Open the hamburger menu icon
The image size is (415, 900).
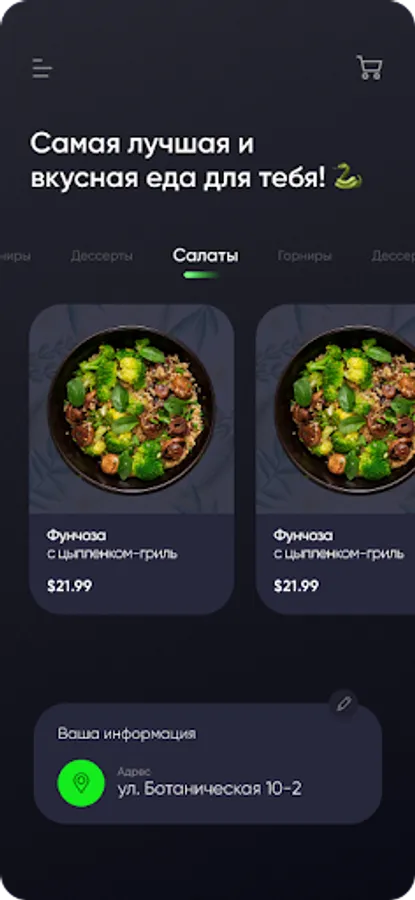pos(42,68)
